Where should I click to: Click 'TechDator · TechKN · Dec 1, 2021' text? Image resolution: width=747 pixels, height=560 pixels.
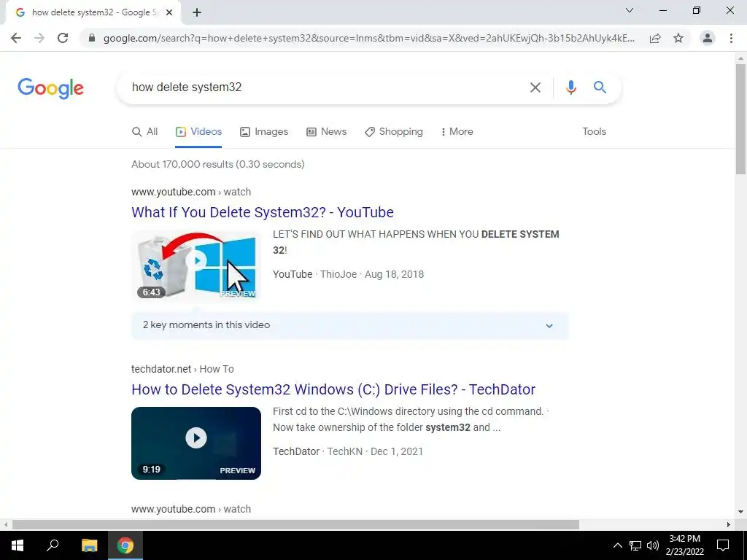click(348, 451)
